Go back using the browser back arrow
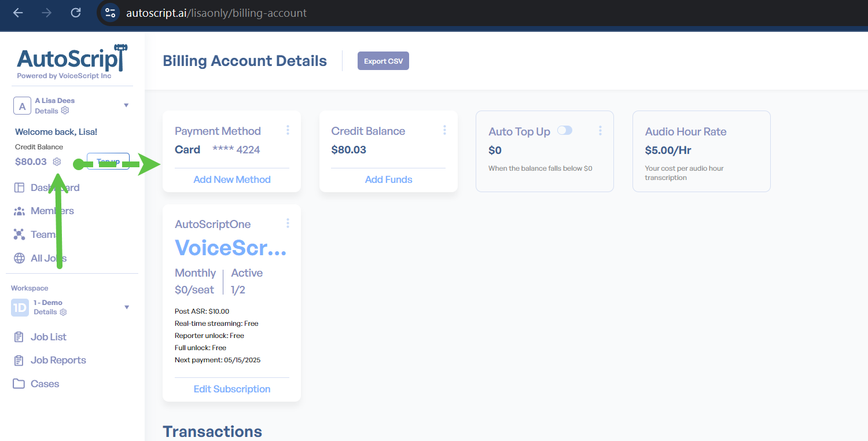This screenshot has height=441, width=868. (18, 13)
